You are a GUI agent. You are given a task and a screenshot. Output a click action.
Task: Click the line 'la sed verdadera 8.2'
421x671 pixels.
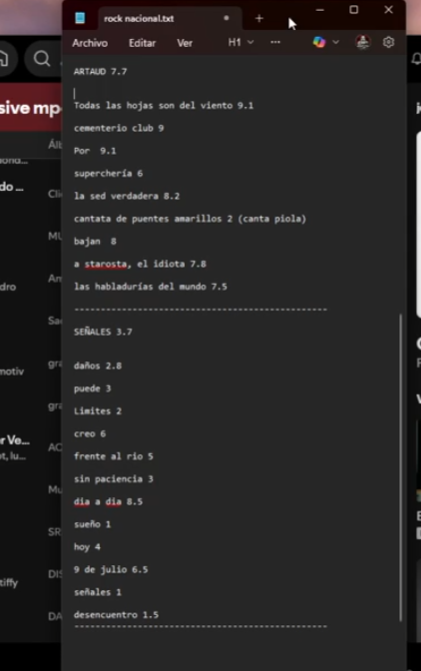(127, 196)
